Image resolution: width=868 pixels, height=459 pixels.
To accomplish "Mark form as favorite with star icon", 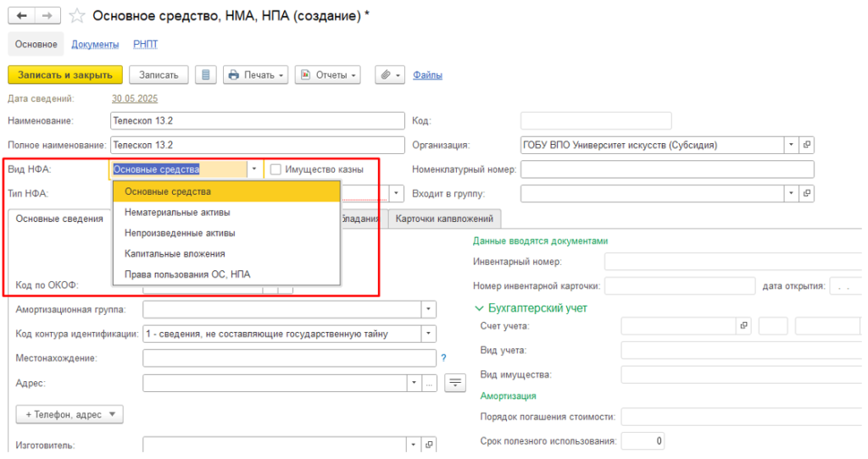I will (77, 15).
